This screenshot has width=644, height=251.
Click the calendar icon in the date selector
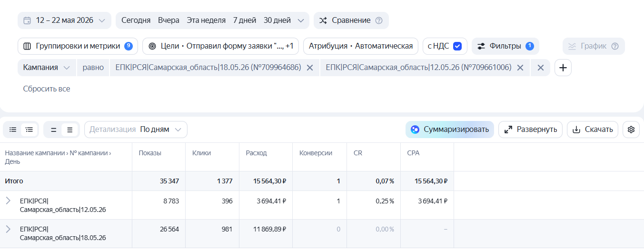point(27,20)
